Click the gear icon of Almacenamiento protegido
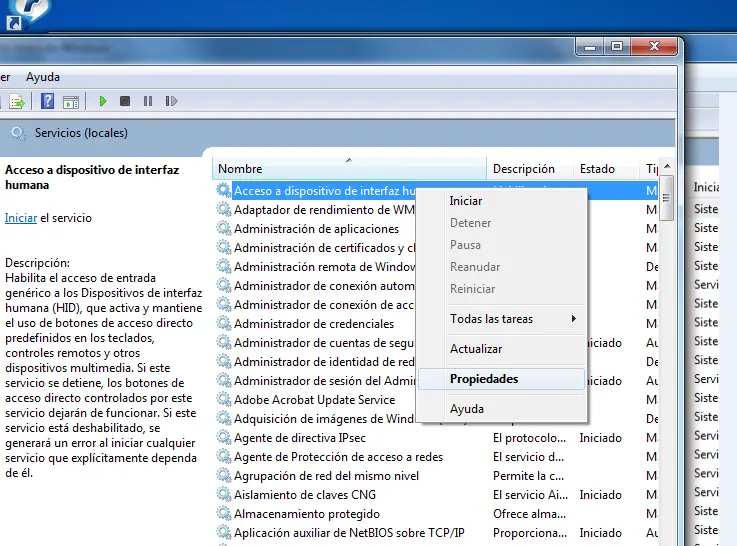Viewport: 737px width, 546px height. 224,514
